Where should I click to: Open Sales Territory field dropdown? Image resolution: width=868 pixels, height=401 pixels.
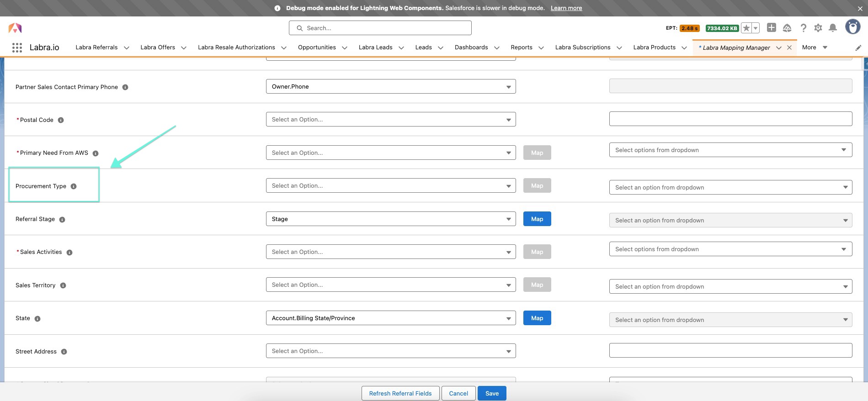point(391,285)
